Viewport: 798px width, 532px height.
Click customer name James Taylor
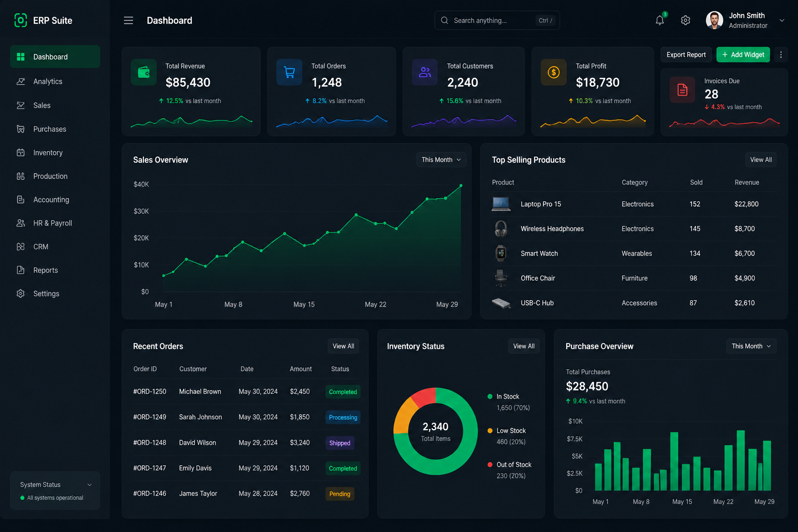click(198, 494)
